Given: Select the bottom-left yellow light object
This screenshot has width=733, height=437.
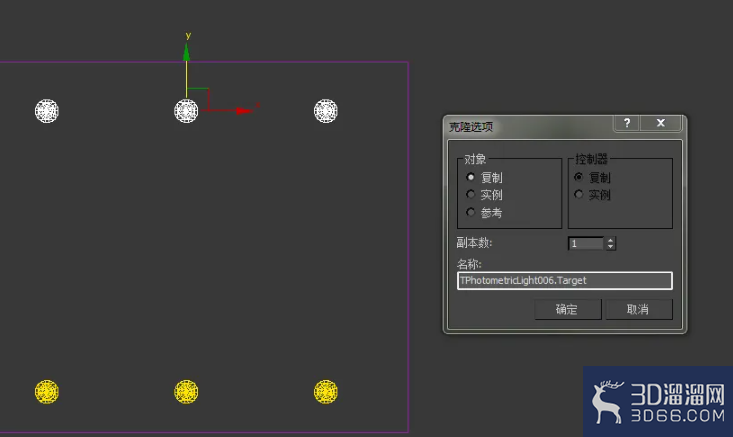Looking at the screenshot, I should coord(47,392).
